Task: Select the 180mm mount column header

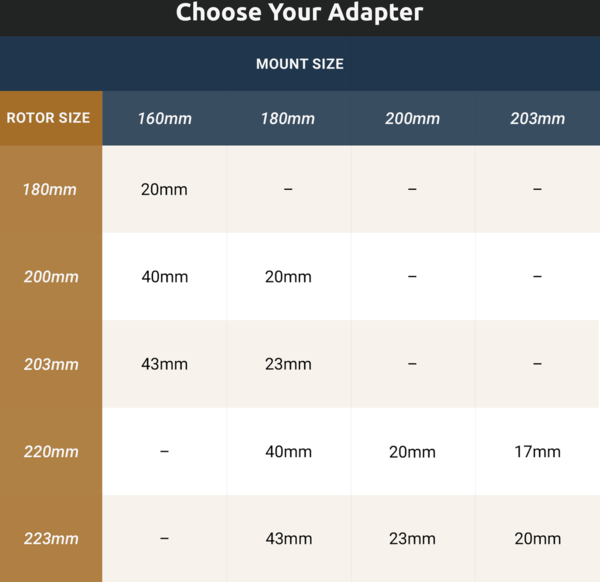Action: pos(288,119)
